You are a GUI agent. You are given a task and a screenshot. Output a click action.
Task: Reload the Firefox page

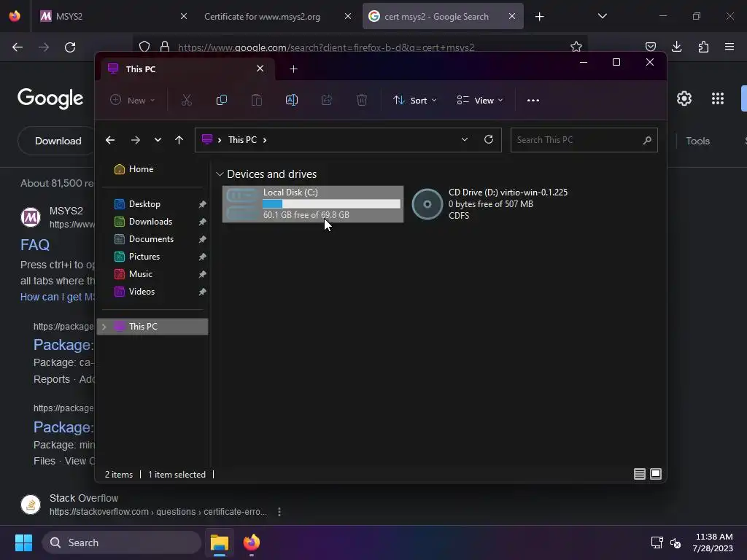click(70, 47)
